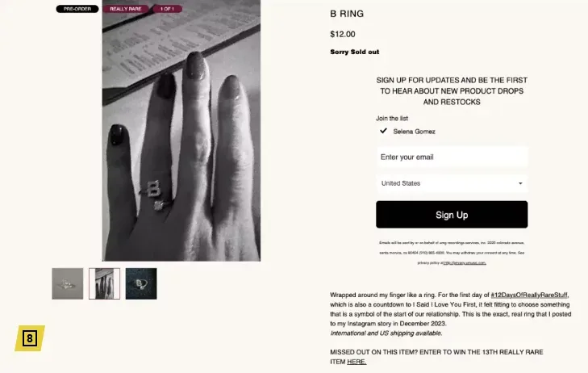Click the Enter your email field

click(x=452, y=157)
